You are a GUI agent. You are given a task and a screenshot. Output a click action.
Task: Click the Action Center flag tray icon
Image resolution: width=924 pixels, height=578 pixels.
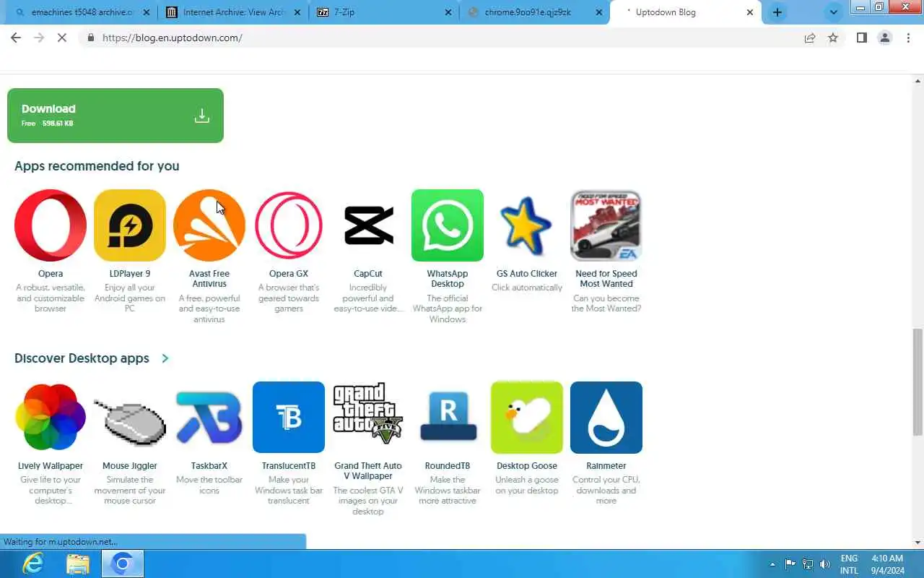pyautogui.click(x=790, y=564)
